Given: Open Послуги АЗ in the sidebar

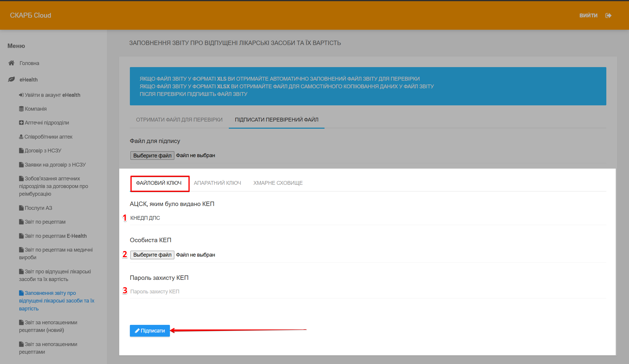Looking at the screenshot, I should tap(38, 208).
